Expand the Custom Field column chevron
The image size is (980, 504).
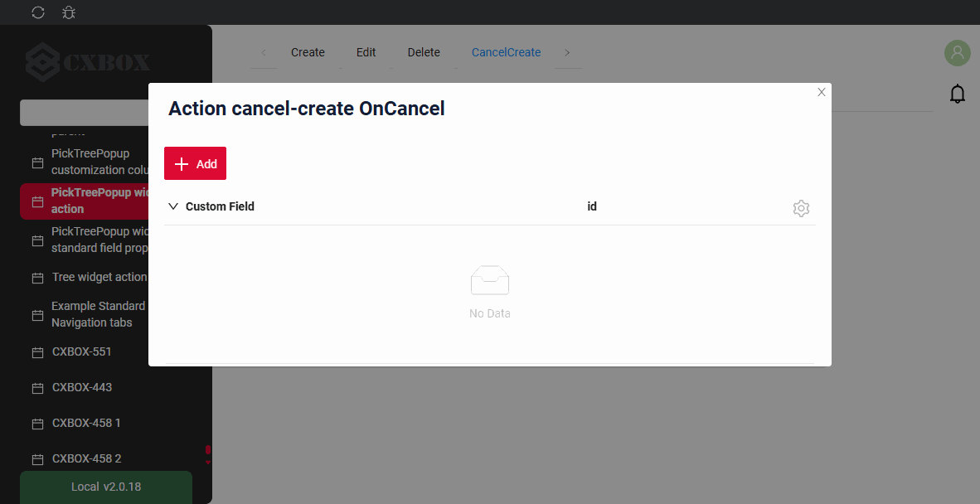pyautogui.click(x=173, y=206)
